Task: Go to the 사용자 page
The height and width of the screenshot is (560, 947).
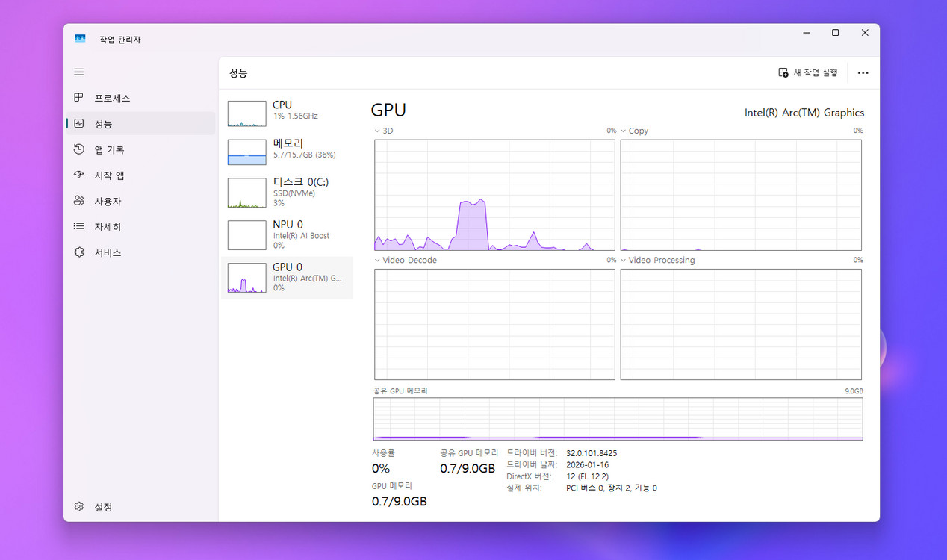Action: coord(140,201)
